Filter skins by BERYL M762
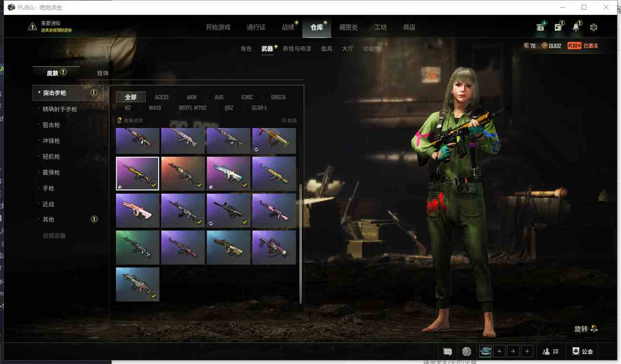 (x=193, y=108)
